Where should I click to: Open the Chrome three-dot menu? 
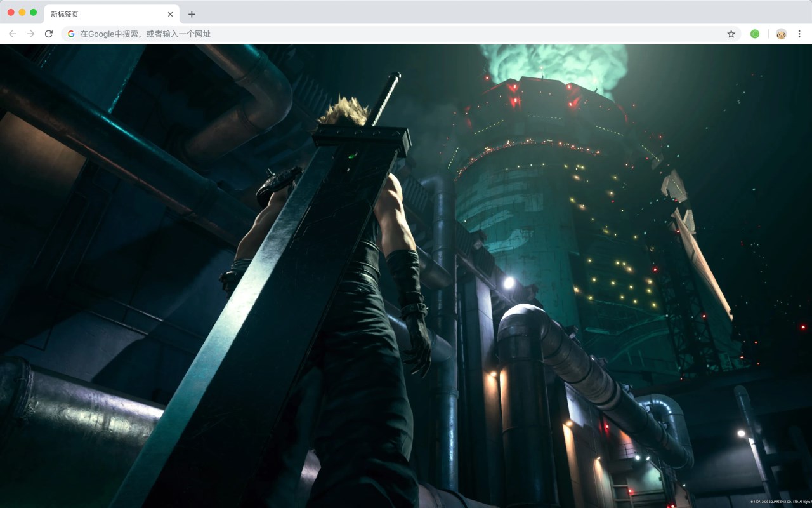[x=799, y=34]
